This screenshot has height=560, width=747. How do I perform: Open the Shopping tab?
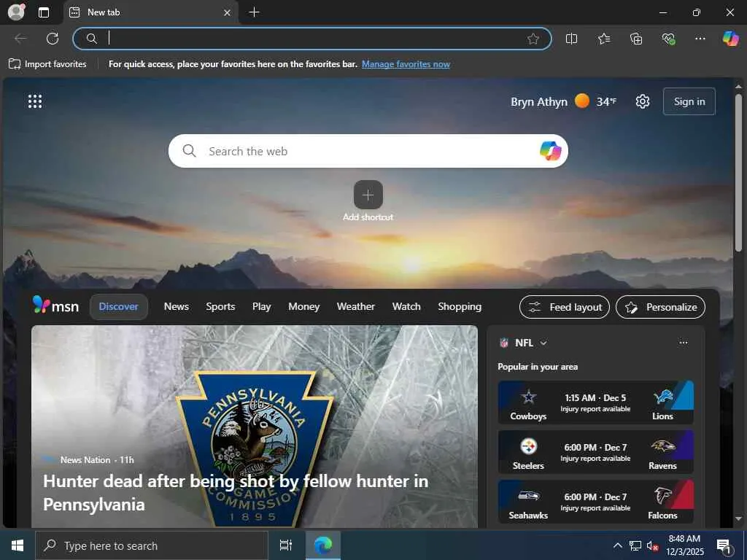pyautogui.click(x=460, y=307)
